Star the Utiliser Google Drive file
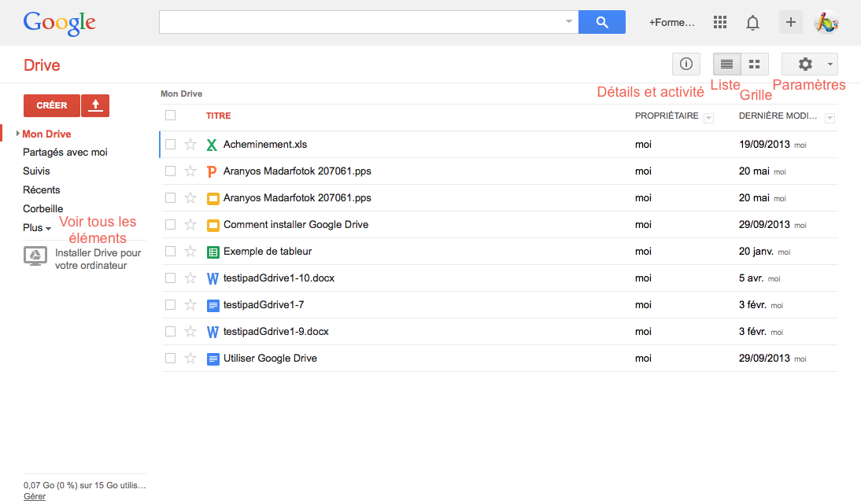 pos(190,358)
